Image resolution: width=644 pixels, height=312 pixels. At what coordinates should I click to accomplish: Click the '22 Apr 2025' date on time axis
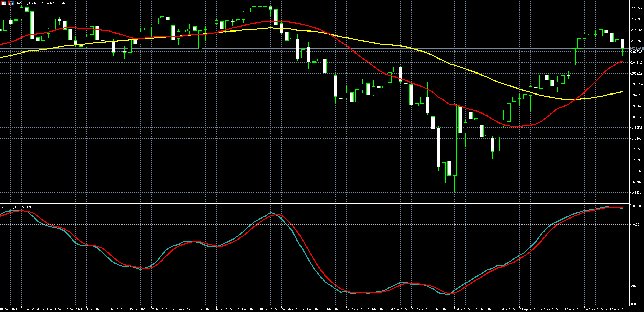506,309
